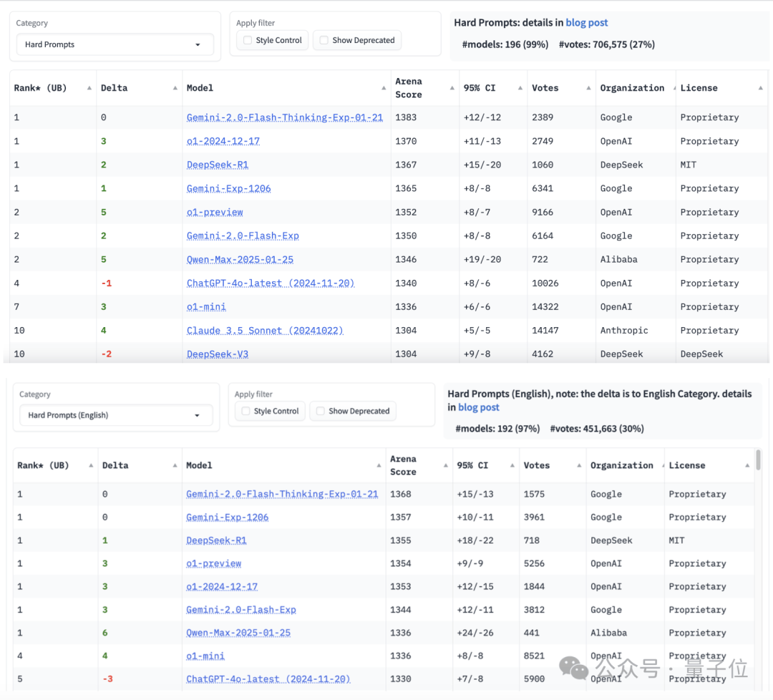Click Arena Score sort arrow in top table
The height and width of the screenshot is (700, 773).
452,88
